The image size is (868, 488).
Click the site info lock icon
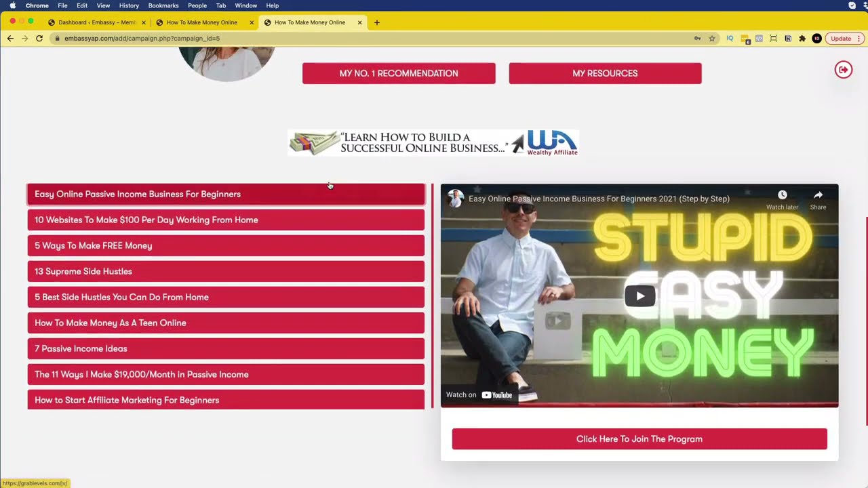point(58,39)
